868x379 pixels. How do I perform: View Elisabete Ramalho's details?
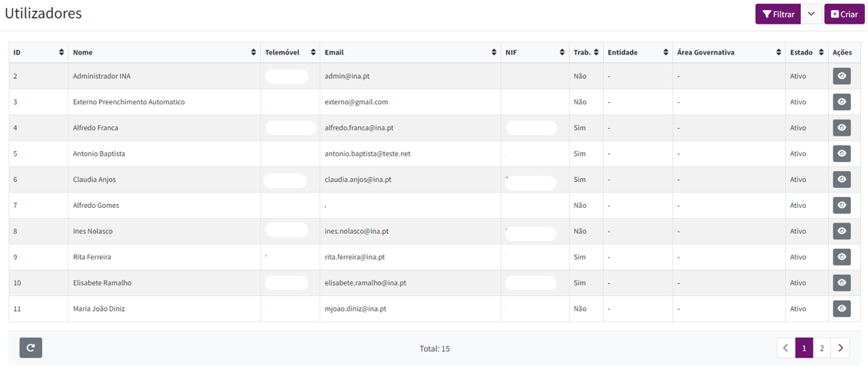coord(841,283)
